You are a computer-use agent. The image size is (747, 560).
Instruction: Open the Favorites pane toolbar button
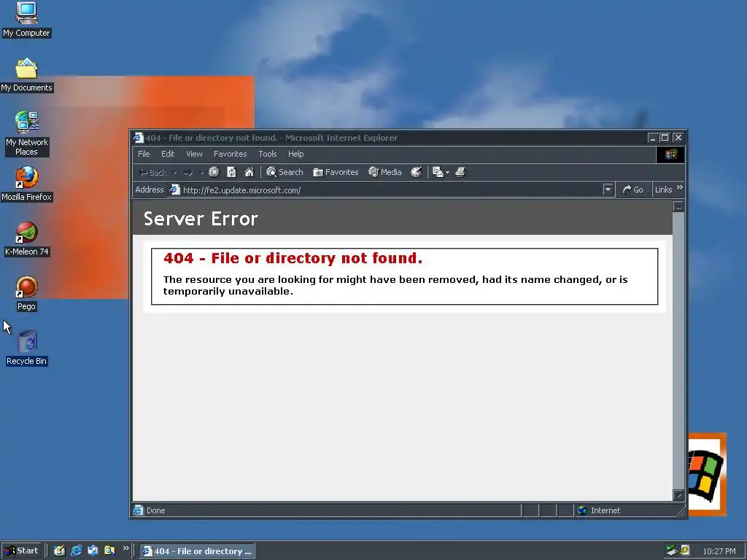pos(336,172)
